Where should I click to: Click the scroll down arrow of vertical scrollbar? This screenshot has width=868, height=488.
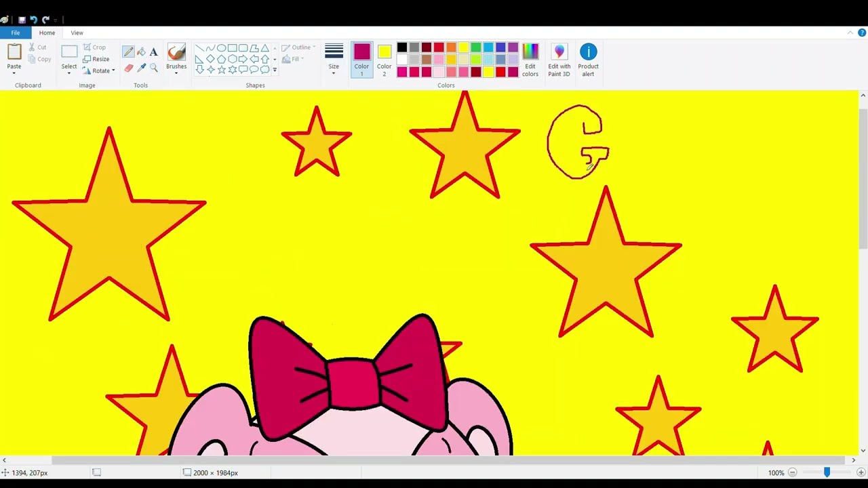(x=863, y=450)
